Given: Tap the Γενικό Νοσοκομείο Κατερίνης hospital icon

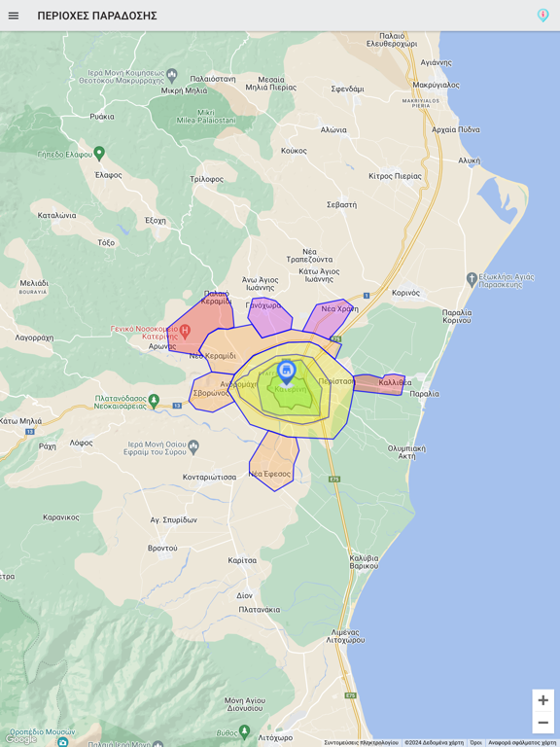Looking at the screenshot, I should (185, 330).
